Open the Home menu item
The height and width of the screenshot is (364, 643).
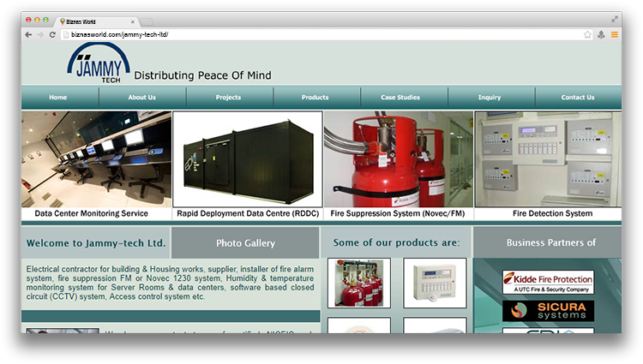pos(58,98)
